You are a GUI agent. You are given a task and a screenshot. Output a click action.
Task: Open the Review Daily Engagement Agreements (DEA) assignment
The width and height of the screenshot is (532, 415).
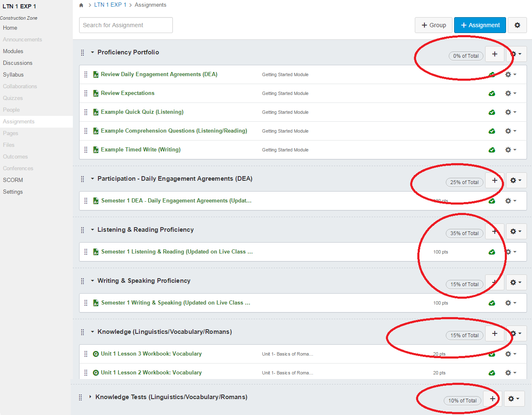click(159, 74)
